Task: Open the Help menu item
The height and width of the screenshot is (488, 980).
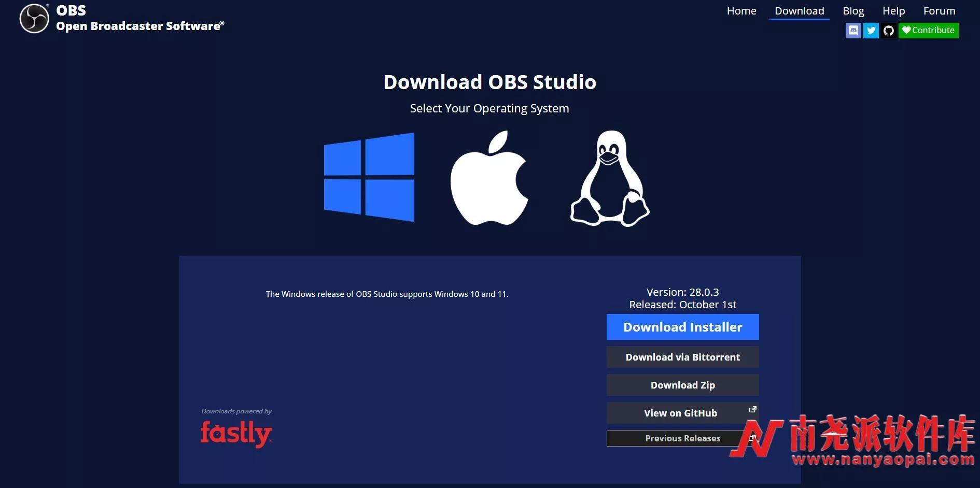Action: pyautogui.click(x=893, y=11)
